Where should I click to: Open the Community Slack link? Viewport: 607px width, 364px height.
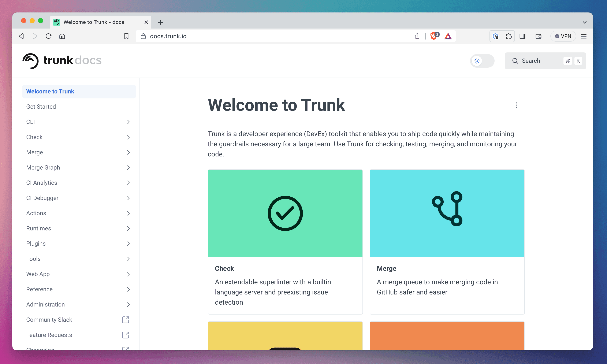pyautogui.click(x=49, y=320)
